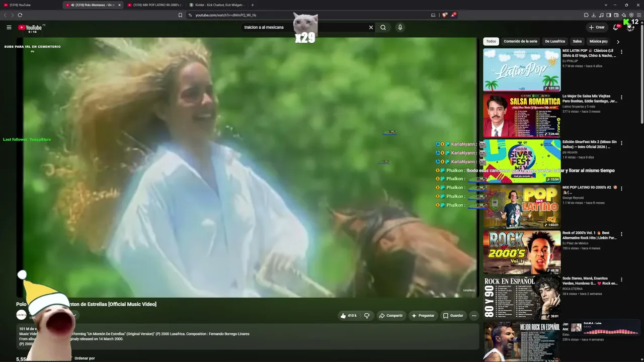Click the Crear button
This screenshot has width=644, height=362.
tap(597, 28)
